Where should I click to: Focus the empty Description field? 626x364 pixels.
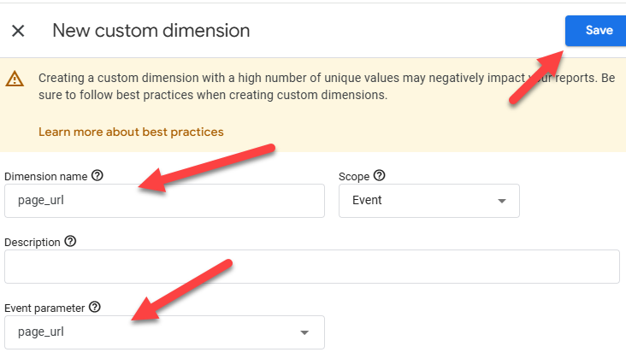tap(311, 267)
